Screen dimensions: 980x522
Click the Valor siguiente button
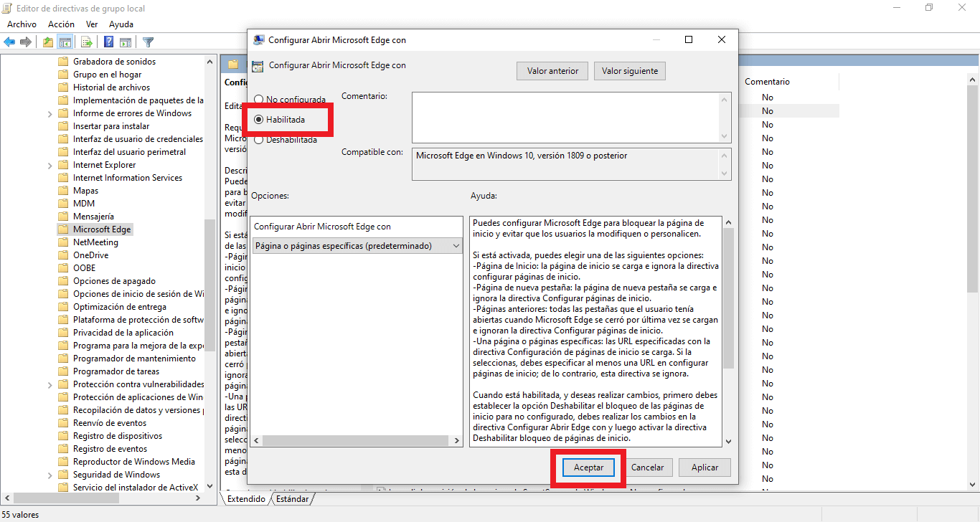[630, 71]
